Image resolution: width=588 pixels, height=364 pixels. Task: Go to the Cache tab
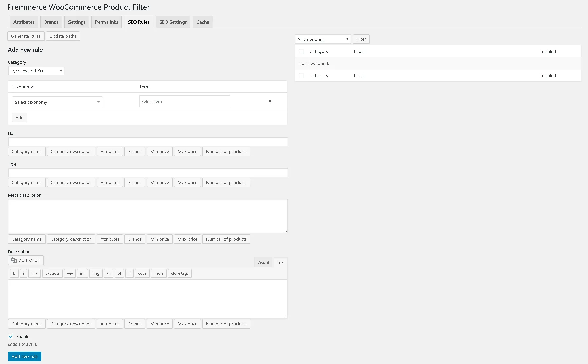pyautogui.click(x=203, y=22)
